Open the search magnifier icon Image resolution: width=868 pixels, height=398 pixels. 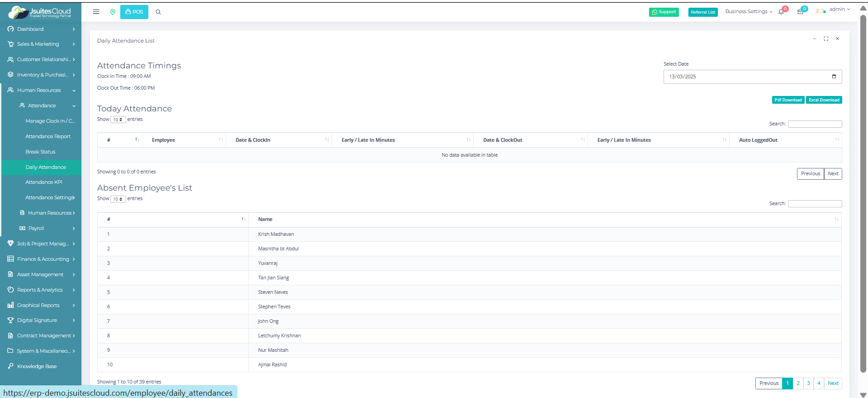point(158,12)
